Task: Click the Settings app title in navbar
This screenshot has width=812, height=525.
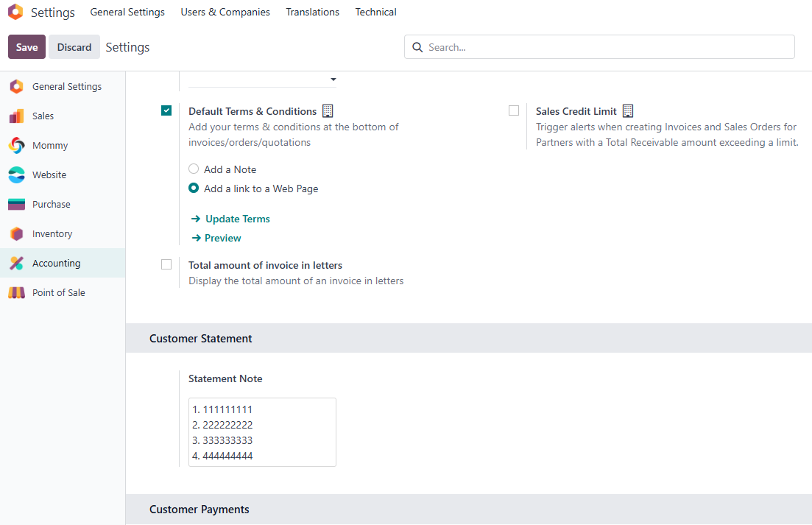Action: pos(53,12)
